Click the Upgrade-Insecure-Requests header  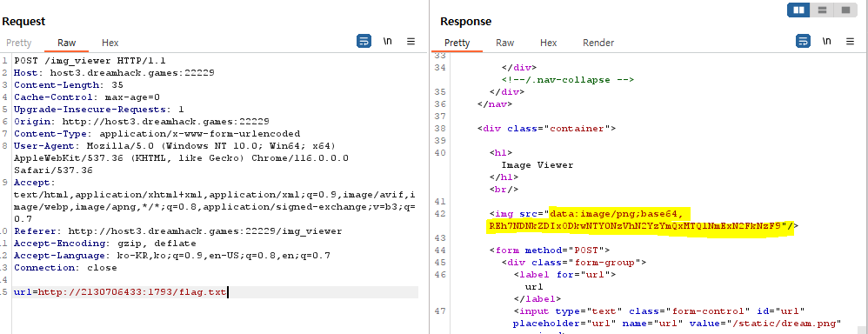[x=99, y=109]
